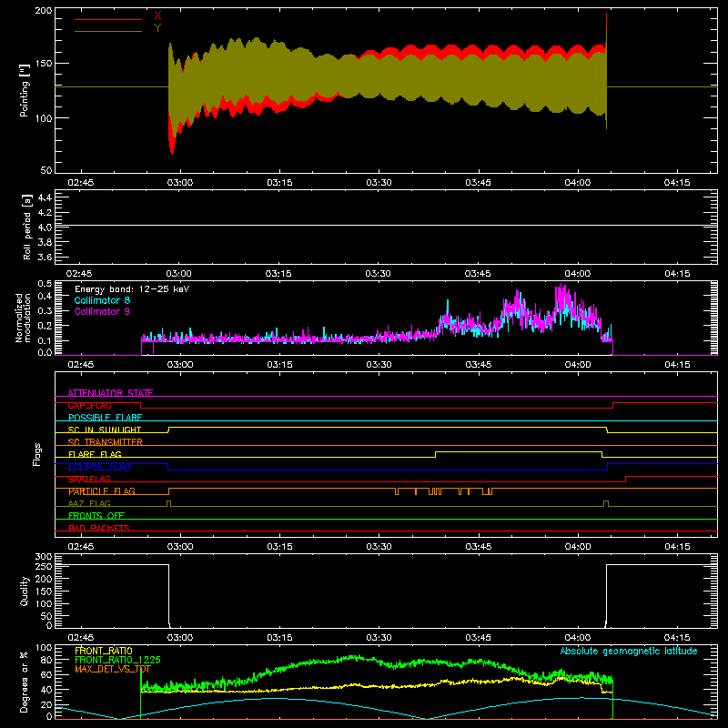
Task: Click the GAP_FLAG label
Action: click(x=89, y=405)
